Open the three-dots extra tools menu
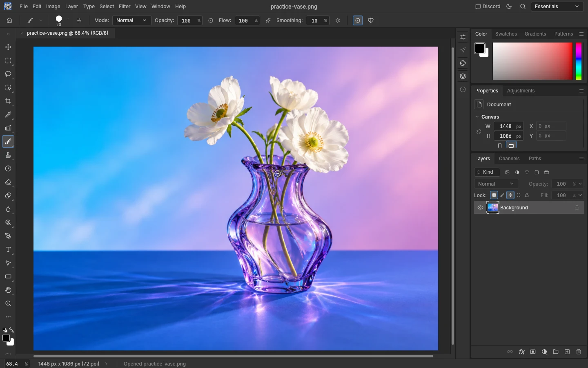Viewport: 588px width, 368px height. coord(8,317)
